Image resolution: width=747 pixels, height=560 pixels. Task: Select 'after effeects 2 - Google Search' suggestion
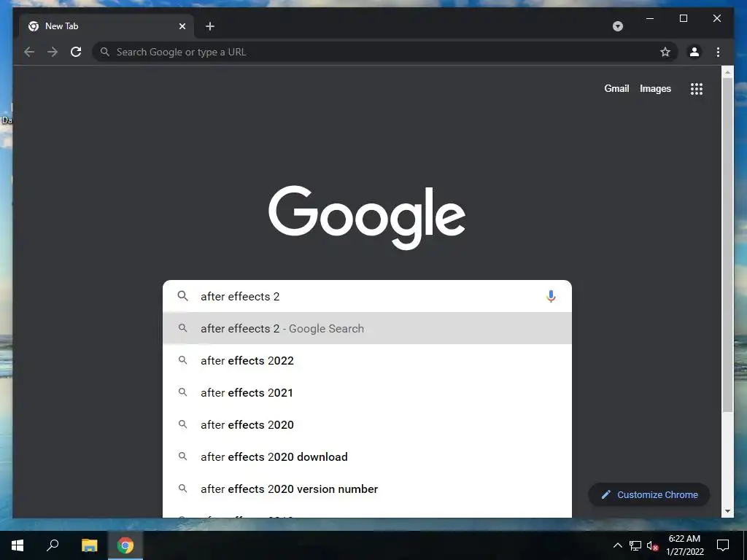click(367, 329)
